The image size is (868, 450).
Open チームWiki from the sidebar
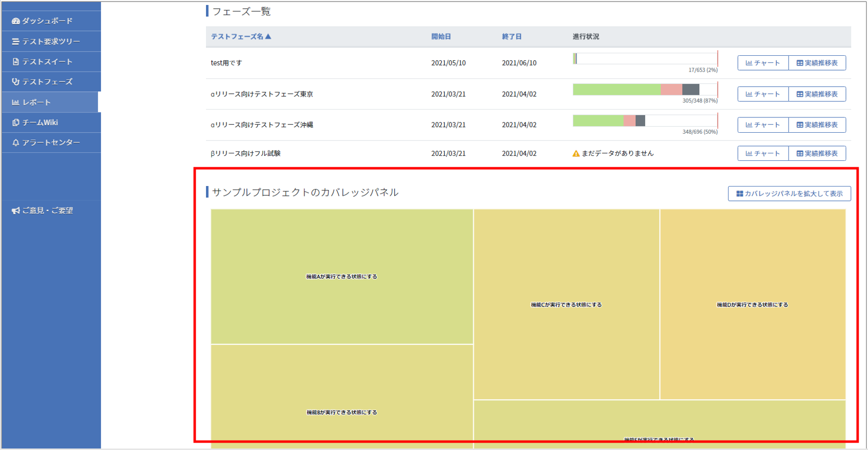click(51, 122)
